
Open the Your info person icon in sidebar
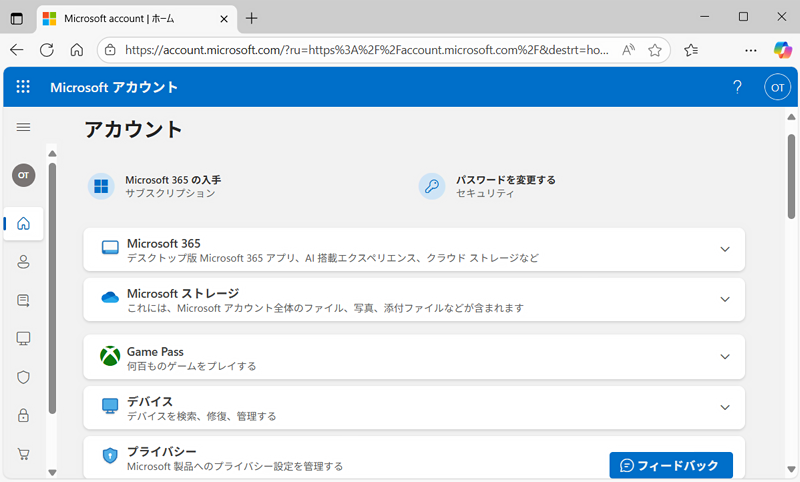23,262
